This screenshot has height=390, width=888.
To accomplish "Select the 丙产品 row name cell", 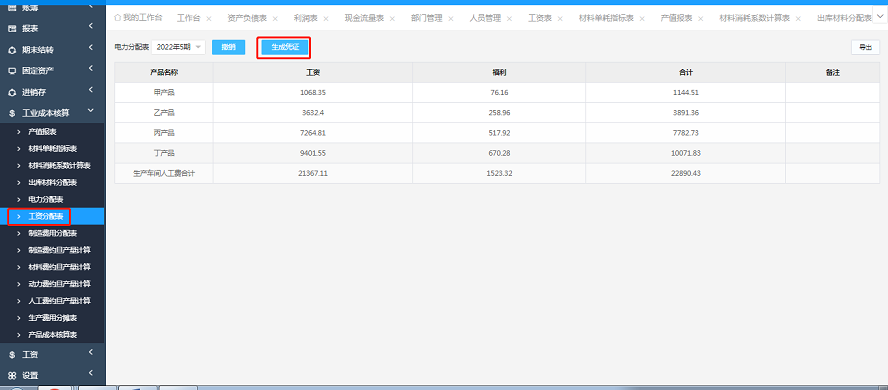I will pyautogui.click(x=164, y=133).
